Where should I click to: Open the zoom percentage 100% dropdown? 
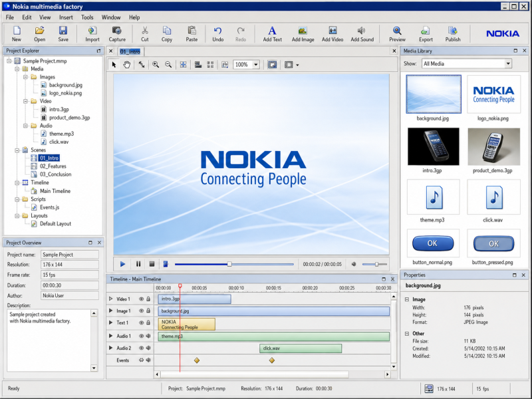(256, 65)
